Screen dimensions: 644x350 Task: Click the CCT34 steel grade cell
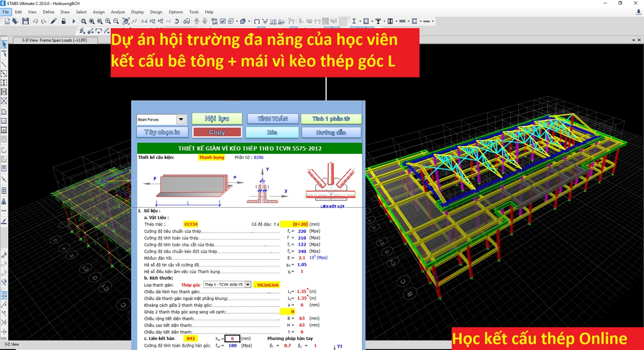coord(191,225)
